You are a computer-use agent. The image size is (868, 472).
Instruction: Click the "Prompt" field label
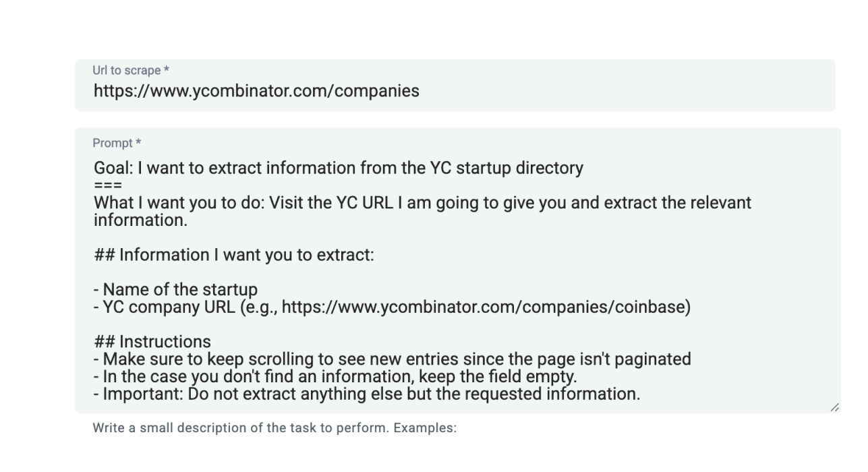tap(114, 143)
